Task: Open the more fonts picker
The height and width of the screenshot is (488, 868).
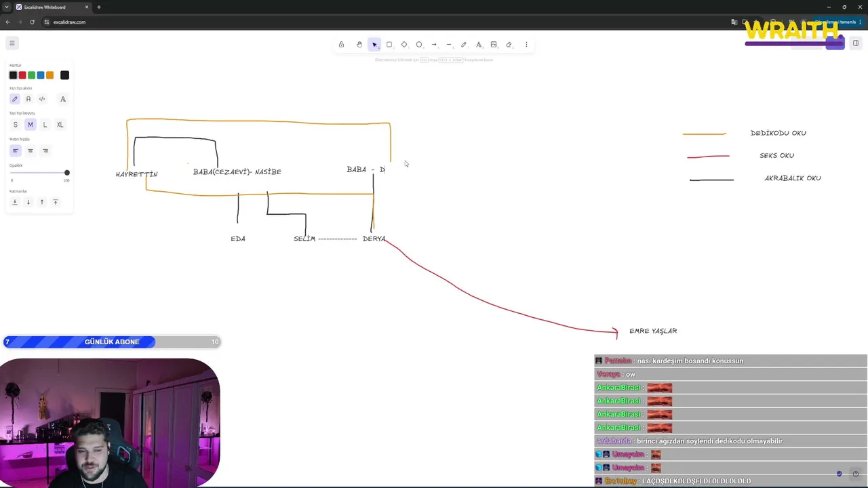Action: (x=63, y=99)
